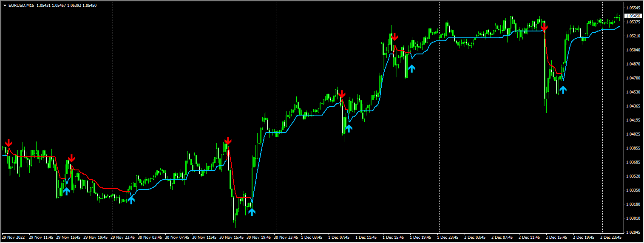Screen dimensions: 644x243
Task: Click the 2 Dec 15:45 time label
Action: [557, 237]
